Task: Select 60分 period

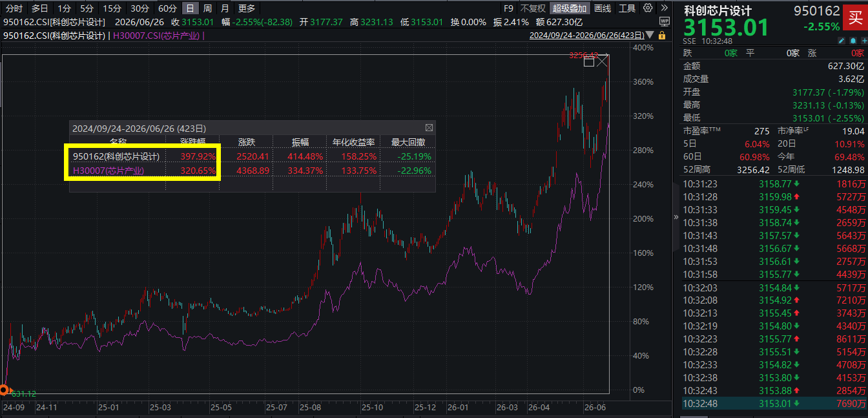Action: click(x=167, y=8)
